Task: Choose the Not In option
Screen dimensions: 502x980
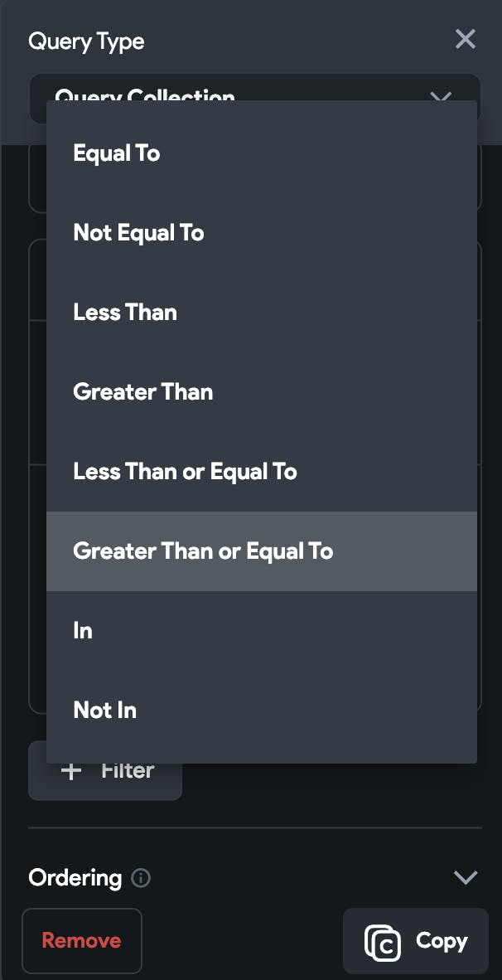Action: click(x=104, y=711)
